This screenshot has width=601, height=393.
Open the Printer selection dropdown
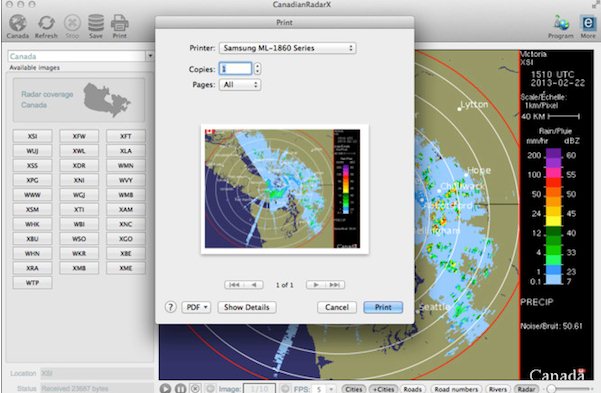click(x=287, y=48)
